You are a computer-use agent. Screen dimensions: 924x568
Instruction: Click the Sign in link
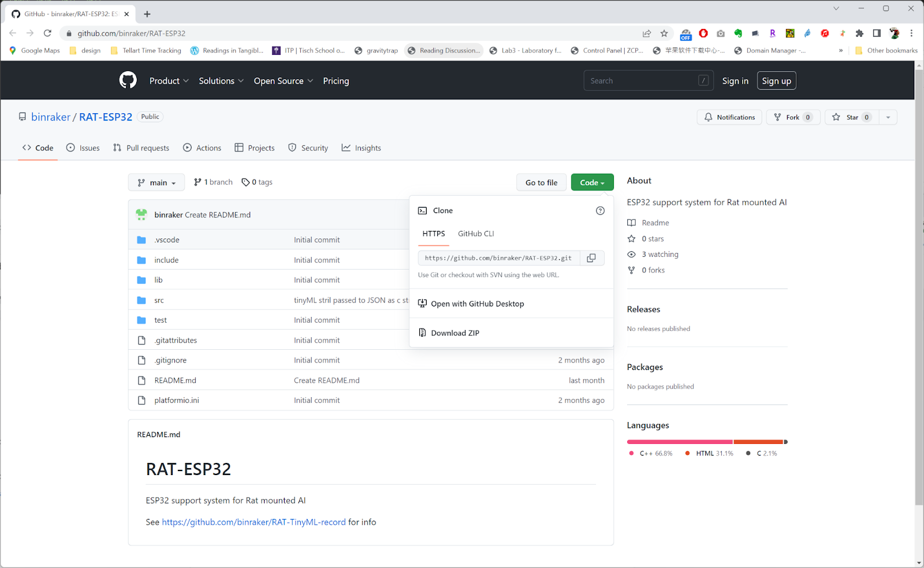[735, 81]
